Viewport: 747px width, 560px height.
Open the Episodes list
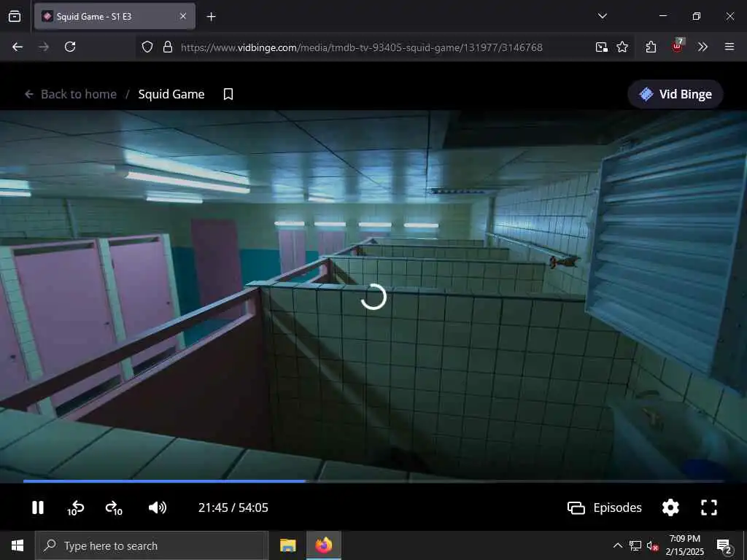(x=605, y=507)
